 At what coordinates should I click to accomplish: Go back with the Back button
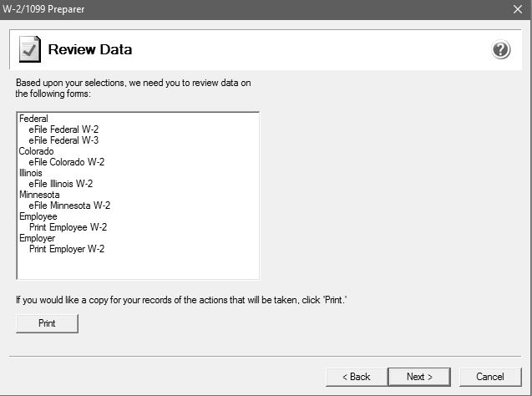tap(357, 377)
